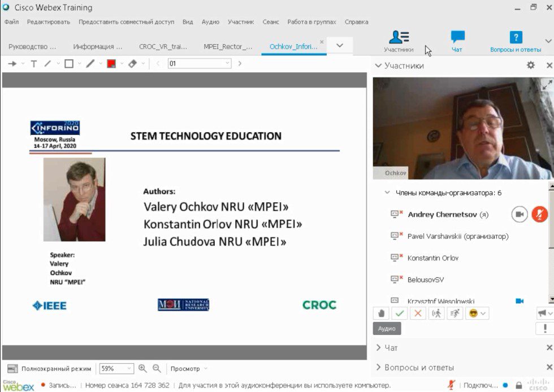Open the Chat panel icon
The height and width of the screenshot is (392, 554).
(457, 41)
